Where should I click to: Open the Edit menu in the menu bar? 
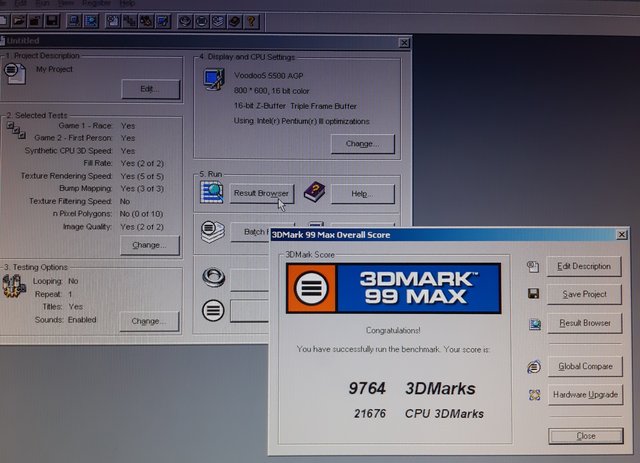tap(20, 3)
